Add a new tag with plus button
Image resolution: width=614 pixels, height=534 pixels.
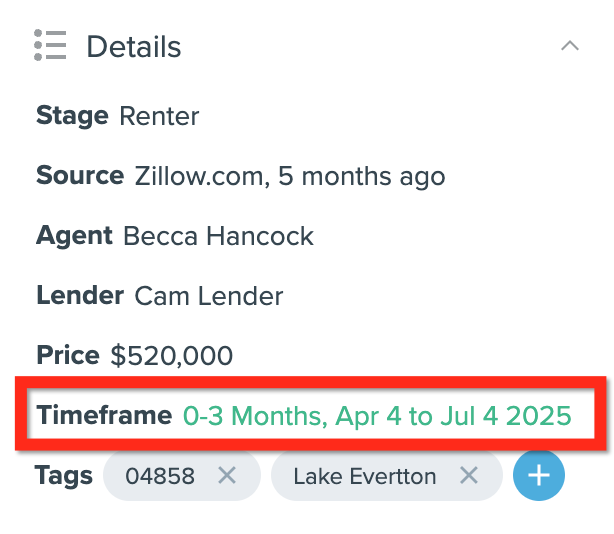coord(539,476)
